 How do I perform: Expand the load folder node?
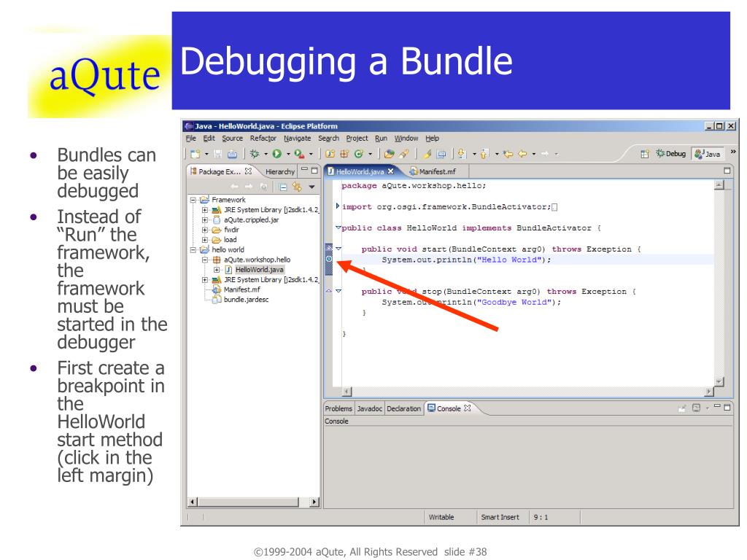point(204,240)
